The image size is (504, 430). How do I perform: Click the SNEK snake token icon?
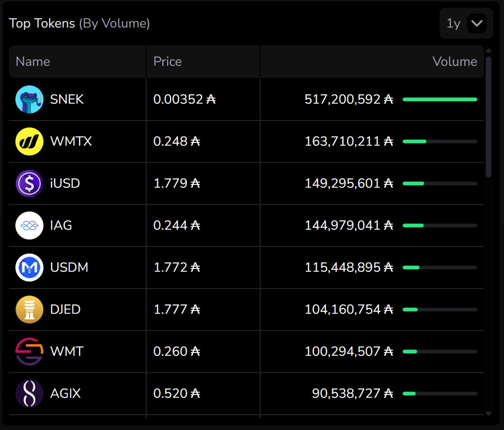29,99
